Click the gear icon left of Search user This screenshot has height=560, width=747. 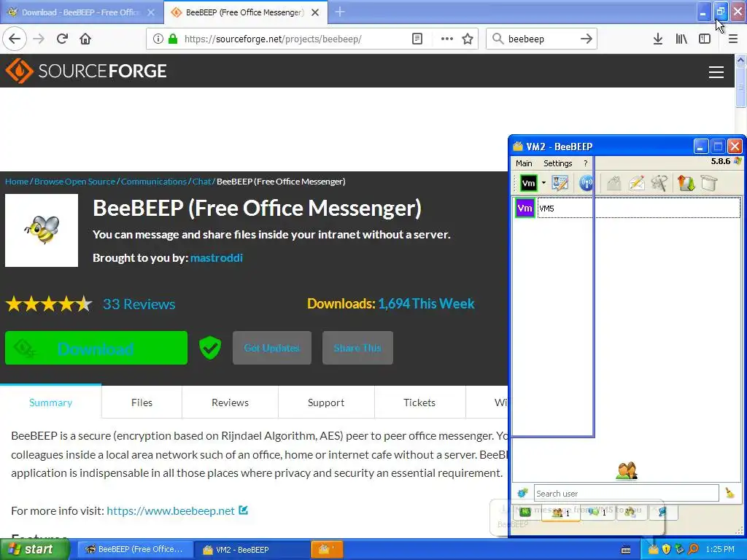(522, 493)
